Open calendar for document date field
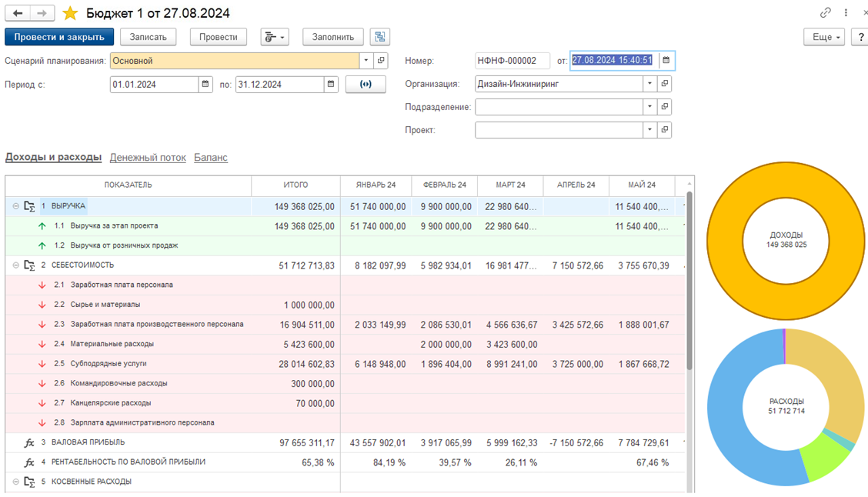The image size is (868, 497). point(666,60)
